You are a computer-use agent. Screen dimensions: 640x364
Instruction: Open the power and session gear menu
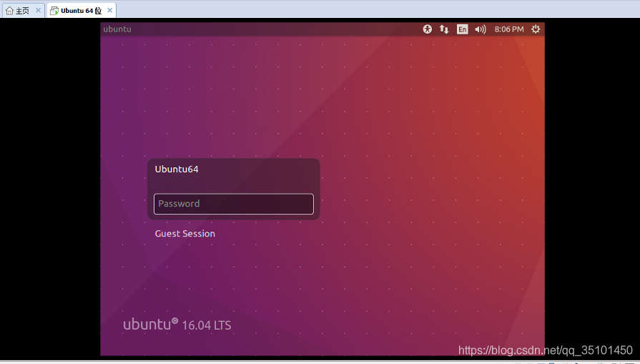pyautogui.click(x=536, y=29)
